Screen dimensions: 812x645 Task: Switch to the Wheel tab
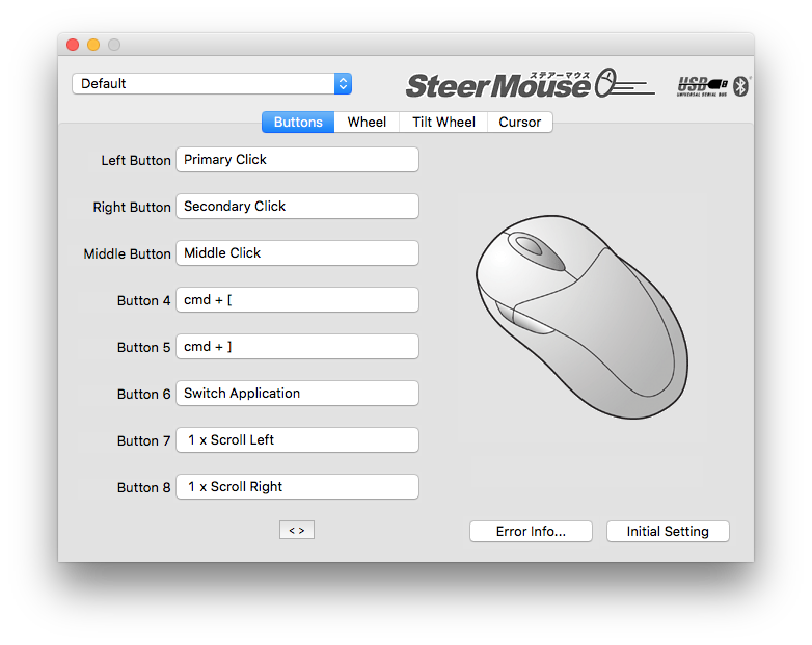(x=367, y=122)
